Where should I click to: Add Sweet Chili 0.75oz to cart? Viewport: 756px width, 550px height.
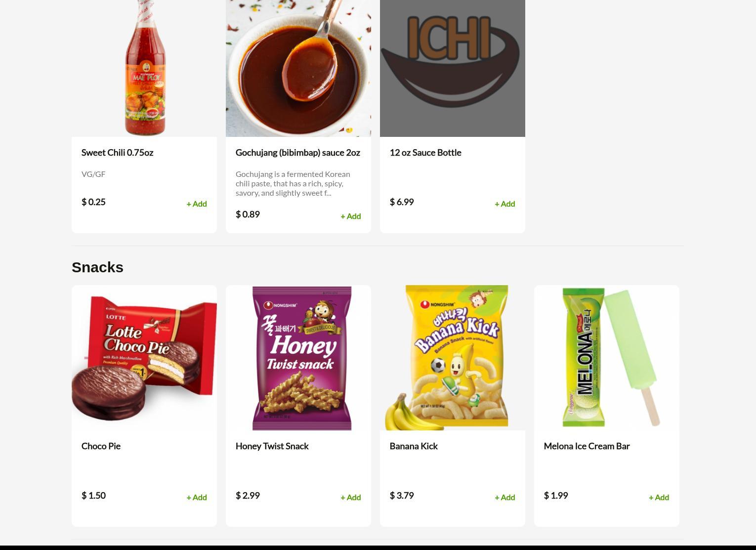click(x=196, y=204)
